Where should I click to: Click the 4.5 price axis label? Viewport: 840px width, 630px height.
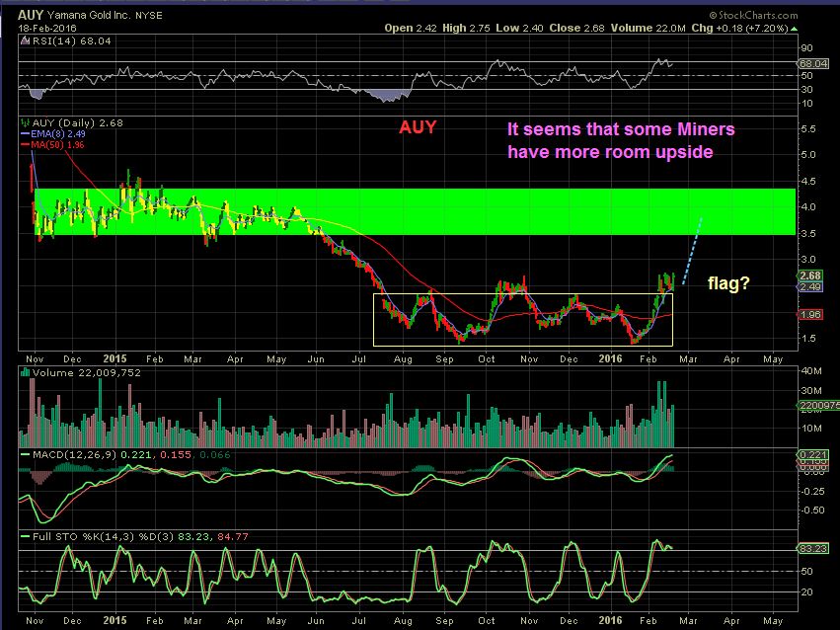pyautogui.click(x=807, y=182)
